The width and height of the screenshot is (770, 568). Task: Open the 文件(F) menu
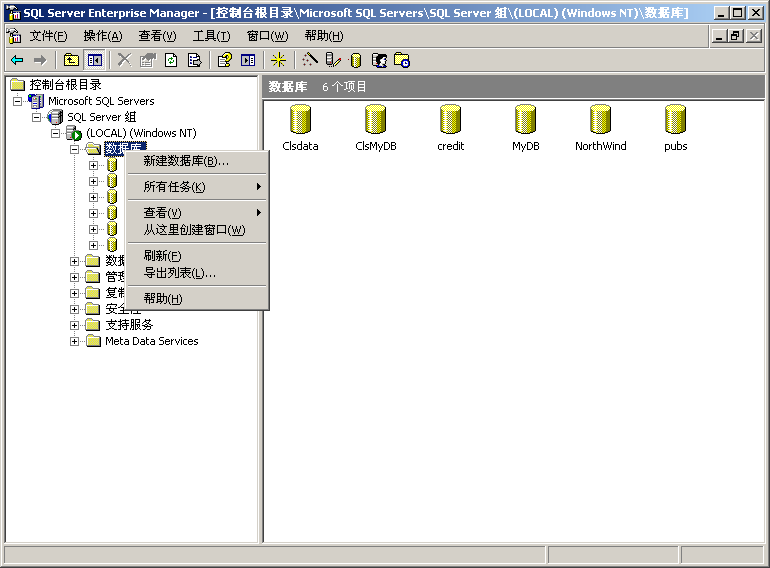point(48,36)
